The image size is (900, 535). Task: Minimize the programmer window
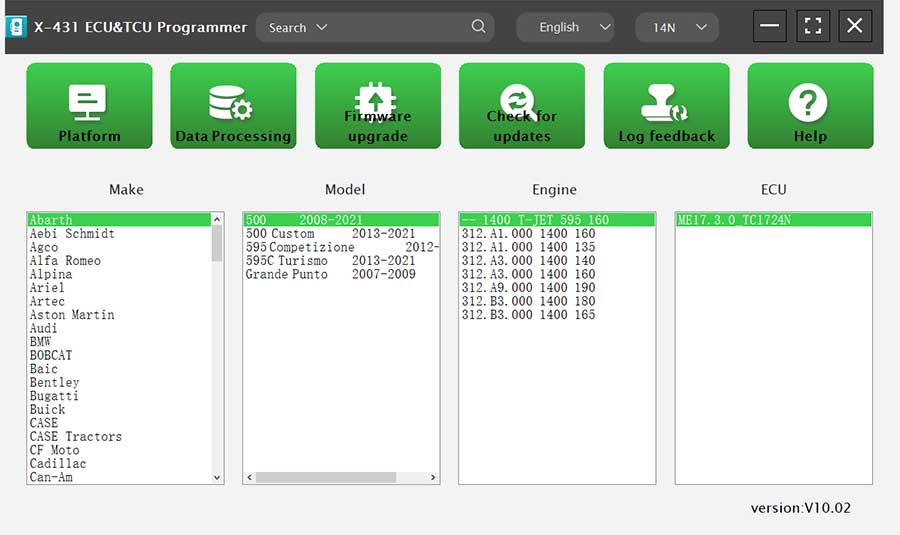(769, 26)
